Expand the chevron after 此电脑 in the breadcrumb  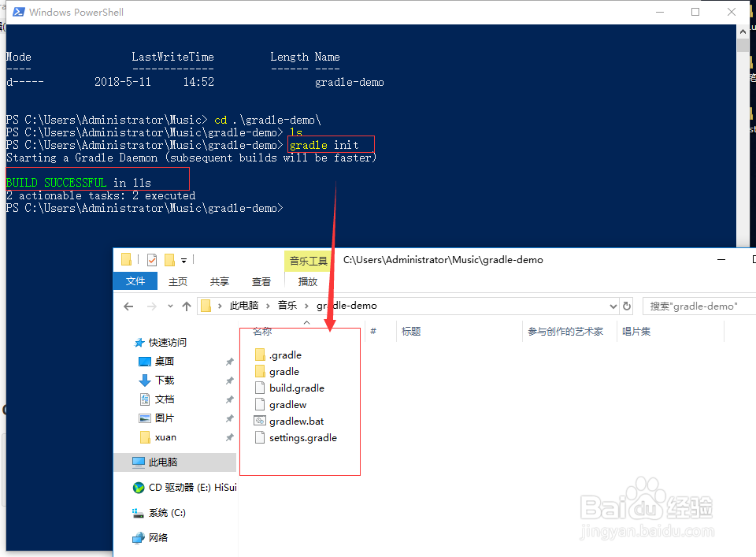click(x=268, y=306)
